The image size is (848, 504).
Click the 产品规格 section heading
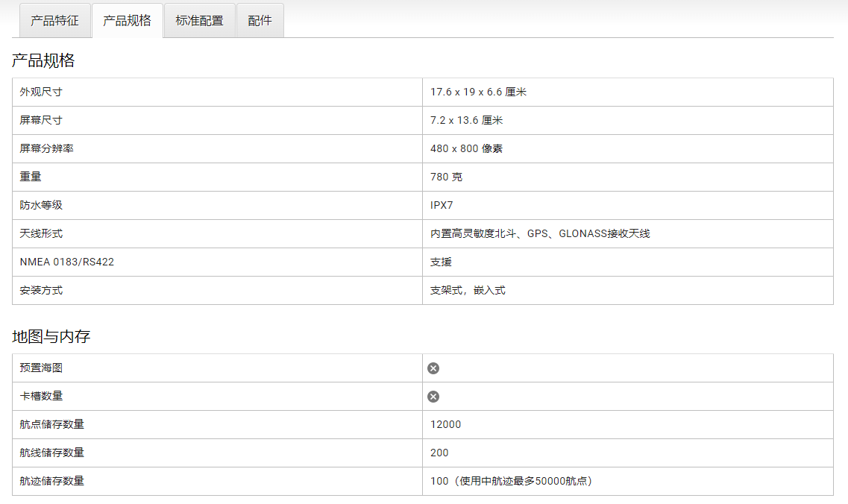(43, 61)
